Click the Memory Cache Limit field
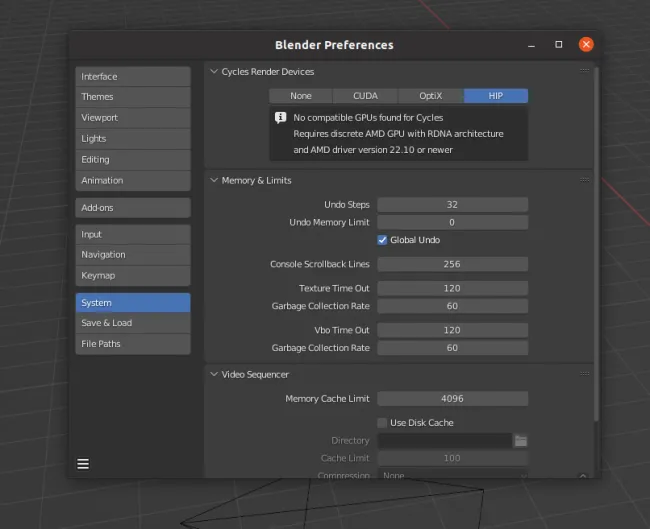This screenshot has width=650, height=529. click(453, 399)
